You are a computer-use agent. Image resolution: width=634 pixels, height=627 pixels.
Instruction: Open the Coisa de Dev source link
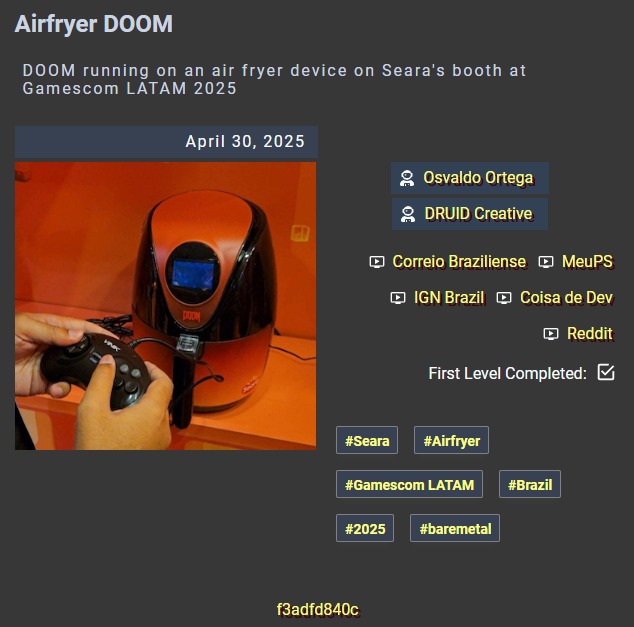tap(566, 298)
